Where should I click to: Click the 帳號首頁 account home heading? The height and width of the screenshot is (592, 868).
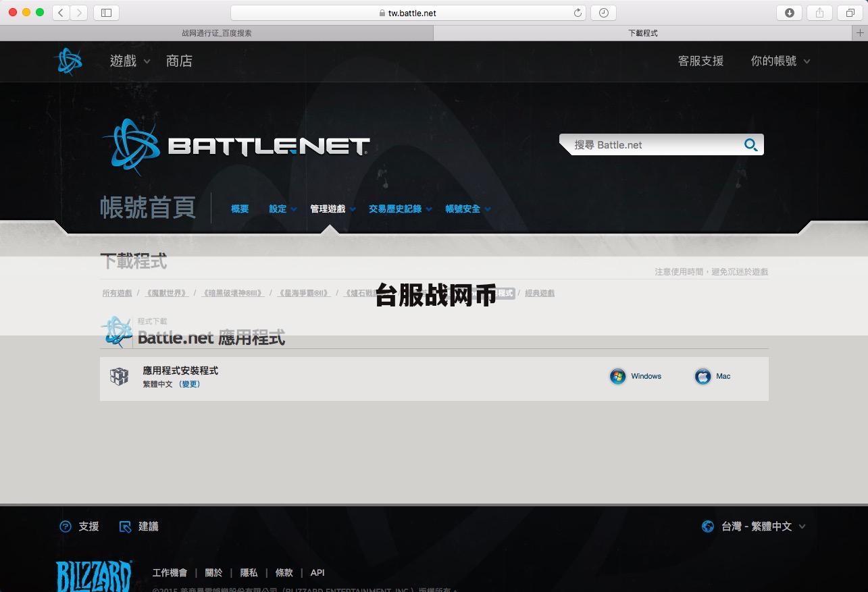point(148,208)
